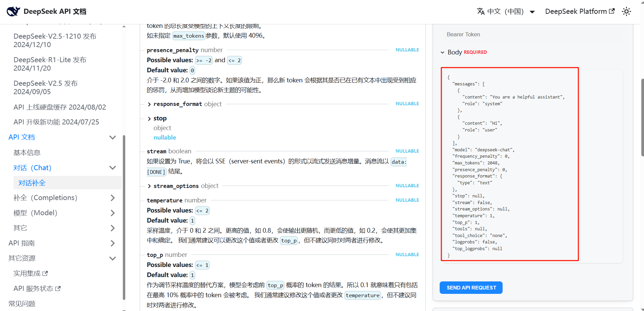Collapse the API 文档 section chevron
This screenshot has height=311, width=644.
[x=113, y=137]
